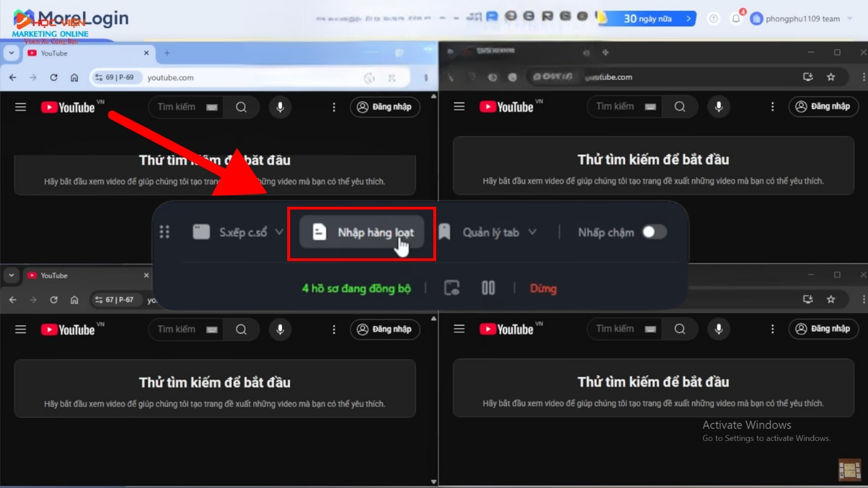The height and width of the screenshot is (488, 868).
Task: Click Dừng to stop the sync
Action: click(x=542, y=288)
